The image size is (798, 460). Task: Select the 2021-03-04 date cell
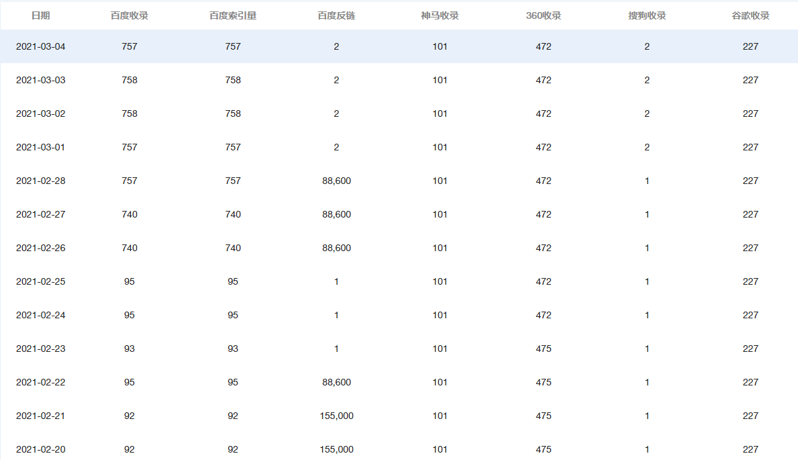pos(40,47)
